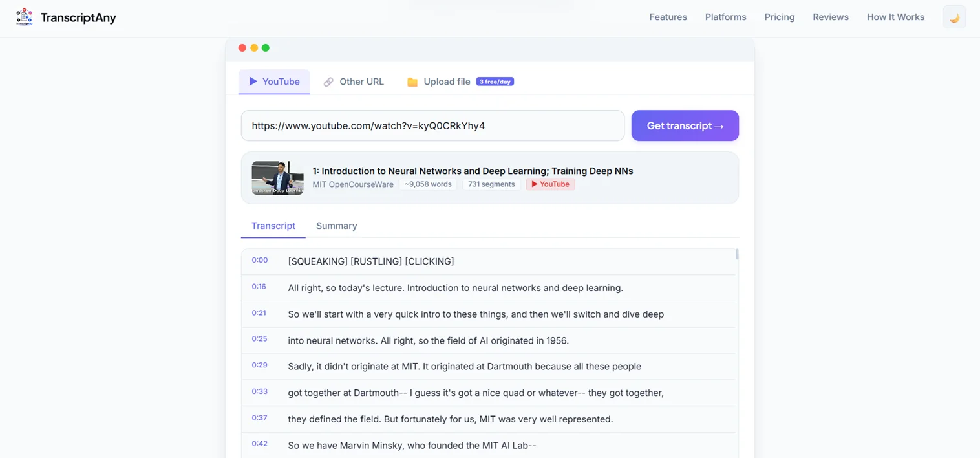Click the video title Introduction to Neural Networks
Image resolution: width=980 pixels, height=458 pixels.
(x=473, y=171)
